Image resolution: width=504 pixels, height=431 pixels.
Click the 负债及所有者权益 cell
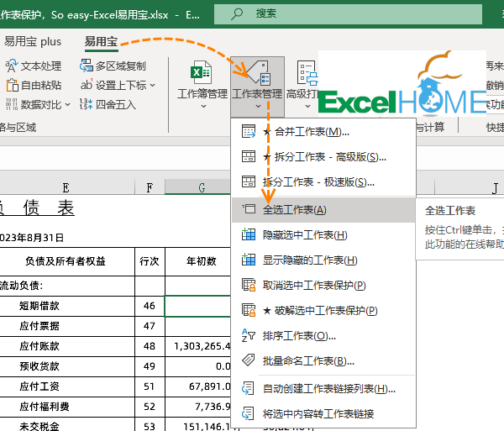tap(67, 261)
